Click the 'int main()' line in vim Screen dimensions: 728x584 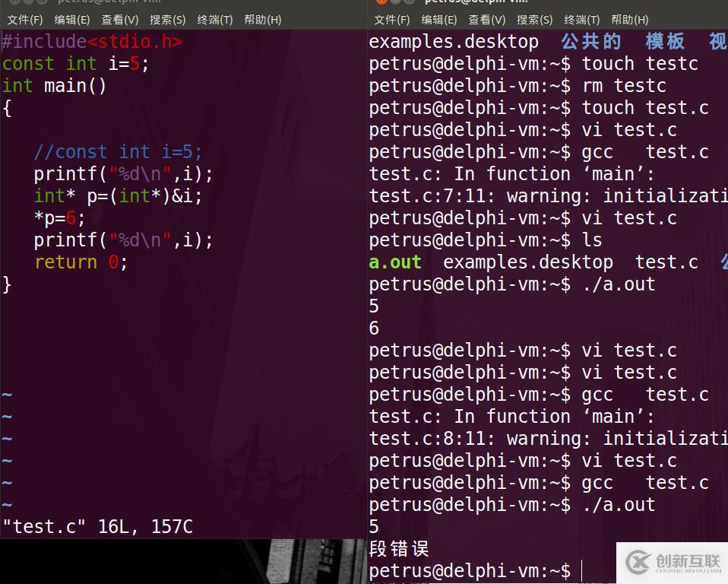(54, 86)
